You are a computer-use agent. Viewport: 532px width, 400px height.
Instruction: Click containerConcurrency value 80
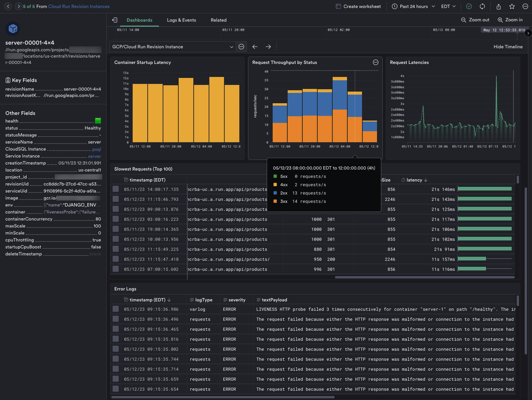coord(98,219)
